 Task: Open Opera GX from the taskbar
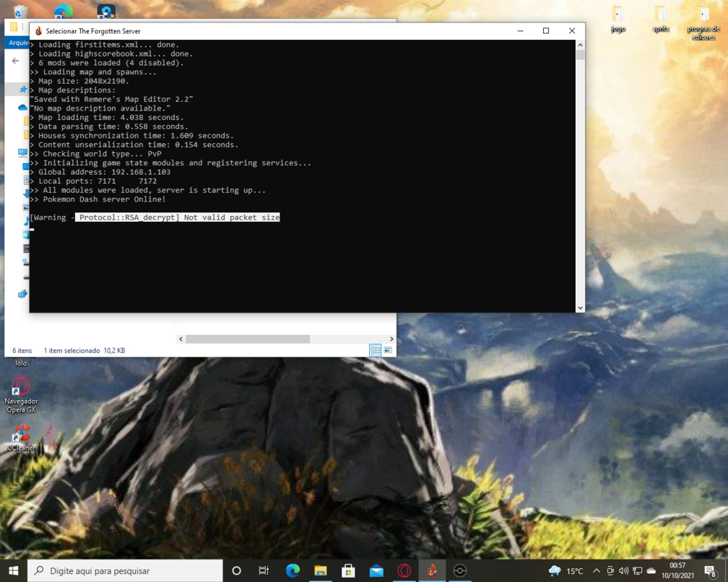(404, 571)
